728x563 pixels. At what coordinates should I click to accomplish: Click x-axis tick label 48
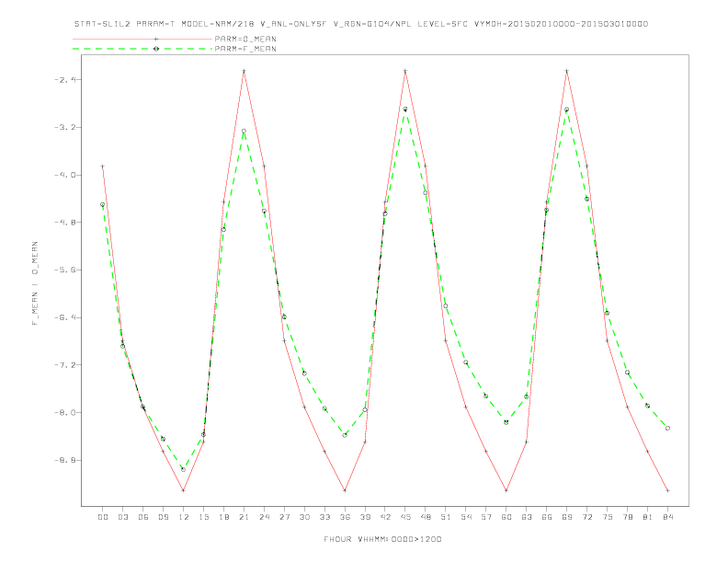(x=426, y=517)
